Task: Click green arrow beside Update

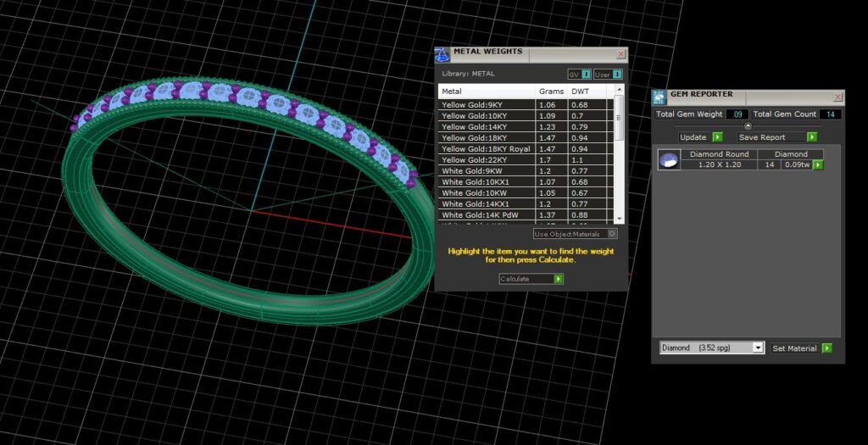Action: click(x=717, y=137)
